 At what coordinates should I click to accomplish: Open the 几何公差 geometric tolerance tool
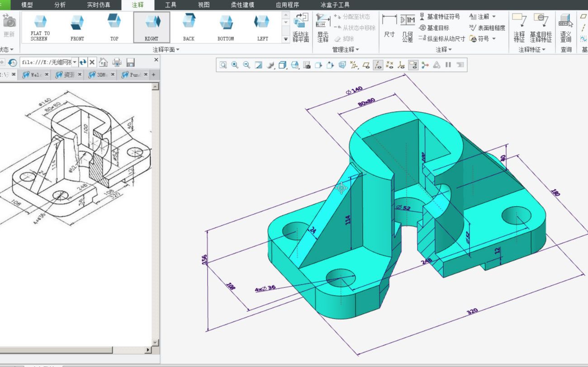[408, 27]
